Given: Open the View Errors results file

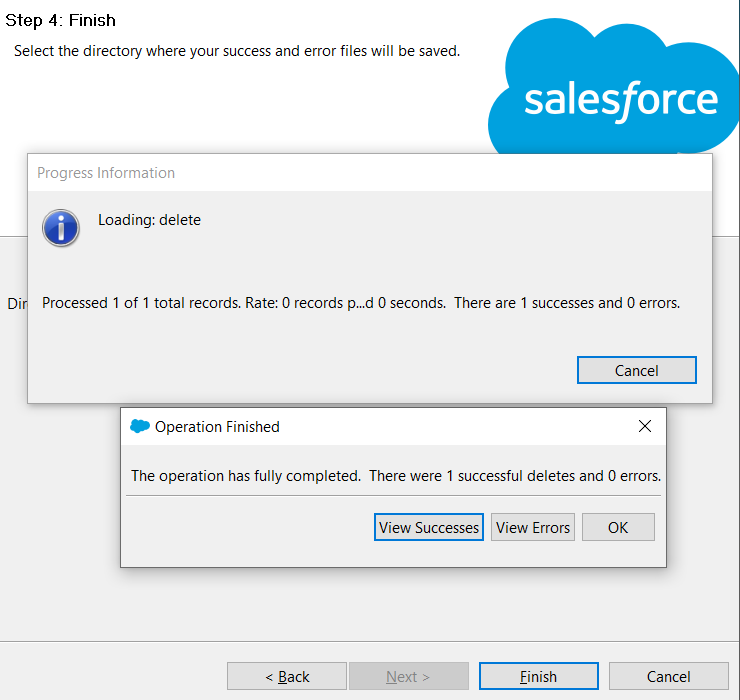Looking at the screenshot, I should click(x=533, y=527).
